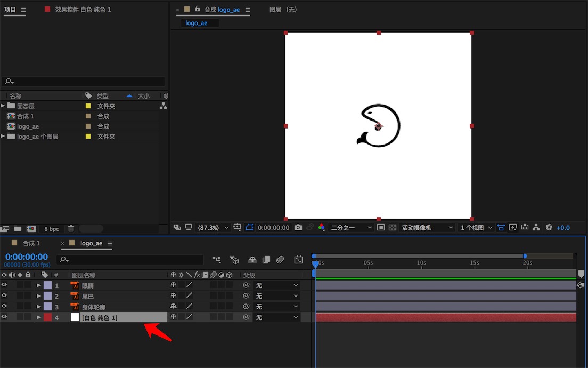Screen dimensions: 588x368
Task: Toggle the transparency grid in the viewer
Action: click(393, 228)
